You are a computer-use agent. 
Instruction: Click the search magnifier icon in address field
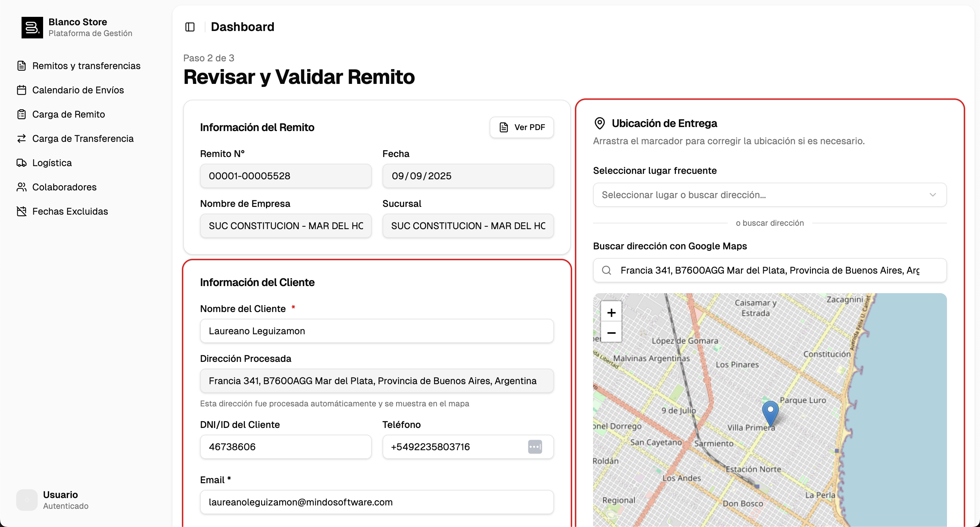607,270
